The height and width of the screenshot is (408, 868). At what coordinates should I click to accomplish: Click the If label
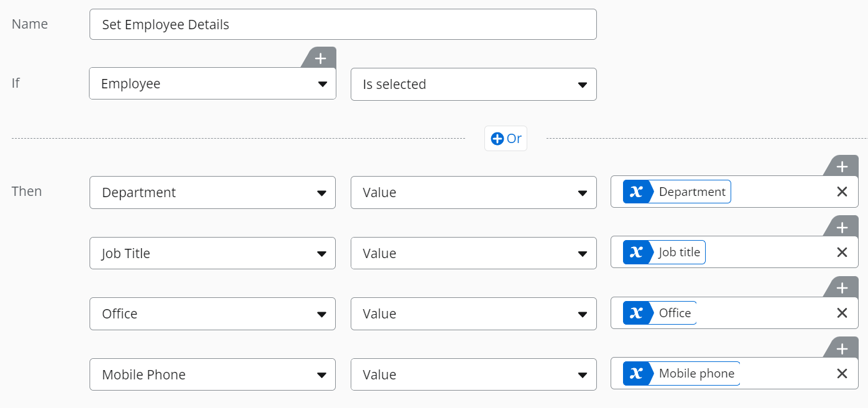pos(16,83)
